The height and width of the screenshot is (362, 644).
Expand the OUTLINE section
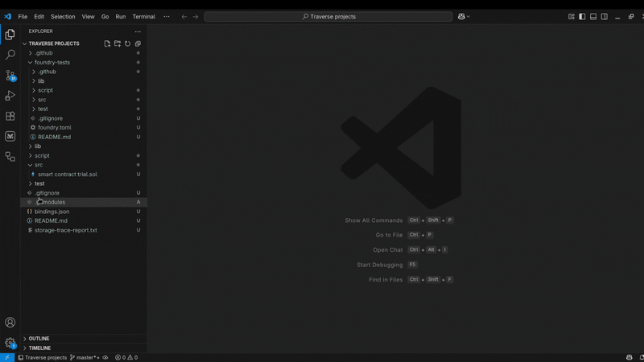(x=84, y=339)
